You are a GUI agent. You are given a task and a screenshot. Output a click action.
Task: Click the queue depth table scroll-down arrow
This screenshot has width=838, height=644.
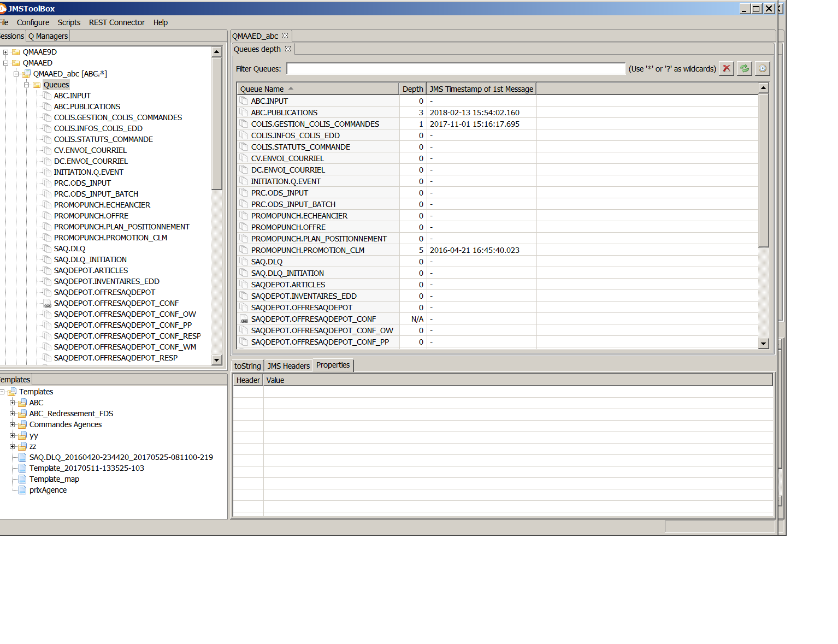(764, 344)
